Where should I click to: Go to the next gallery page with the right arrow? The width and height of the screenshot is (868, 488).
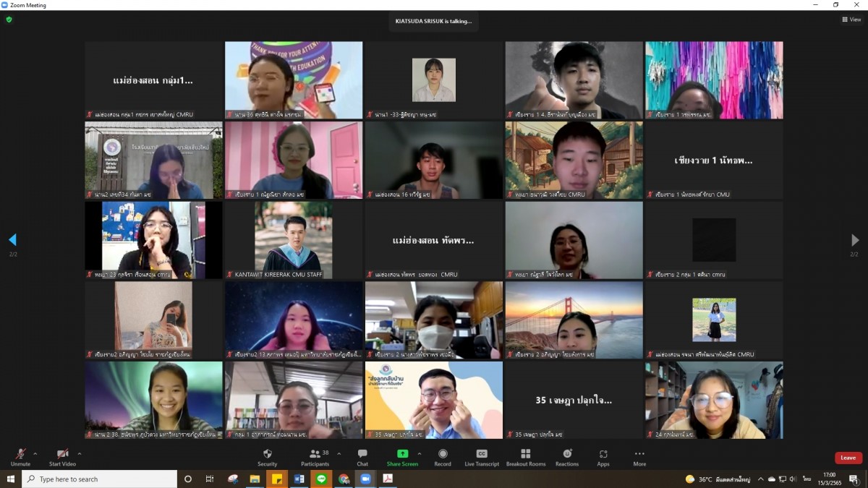[855, 240]
